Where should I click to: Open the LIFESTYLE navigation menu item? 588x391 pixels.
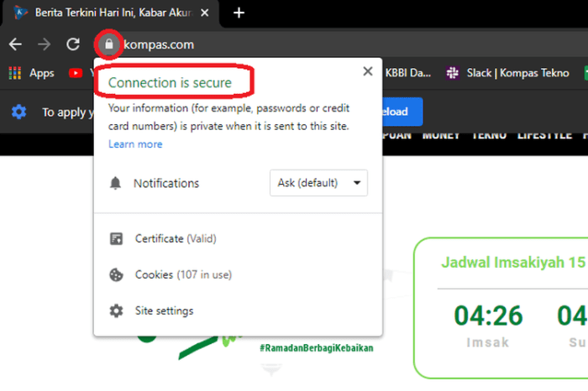[x=544, y=136]
